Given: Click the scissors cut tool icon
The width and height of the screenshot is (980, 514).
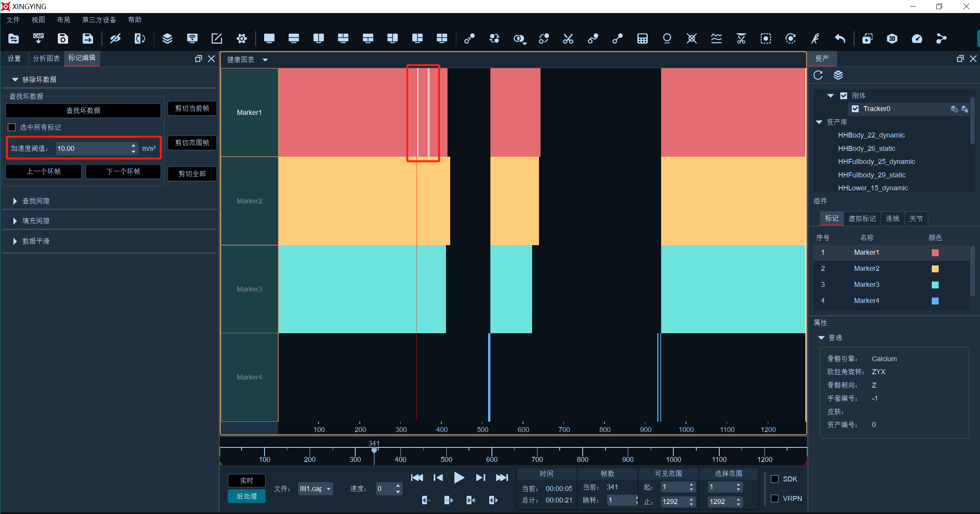Looking at the screenshot, I should click(x=568, y=39).
